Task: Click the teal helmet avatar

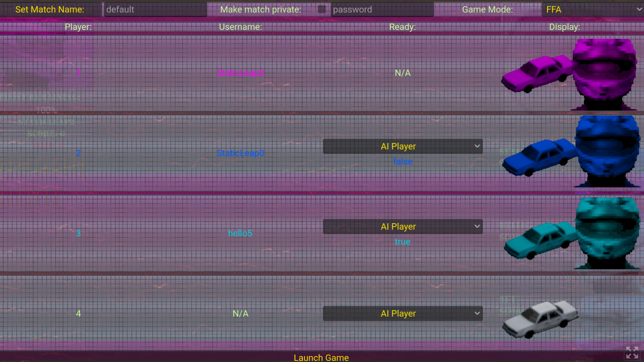Action: [x=607, y=233]
